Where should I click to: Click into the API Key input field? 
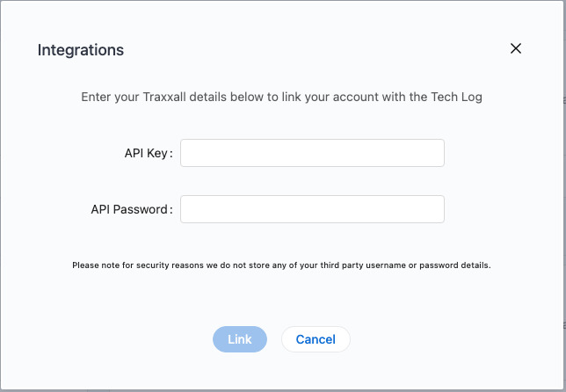[312, 153]
